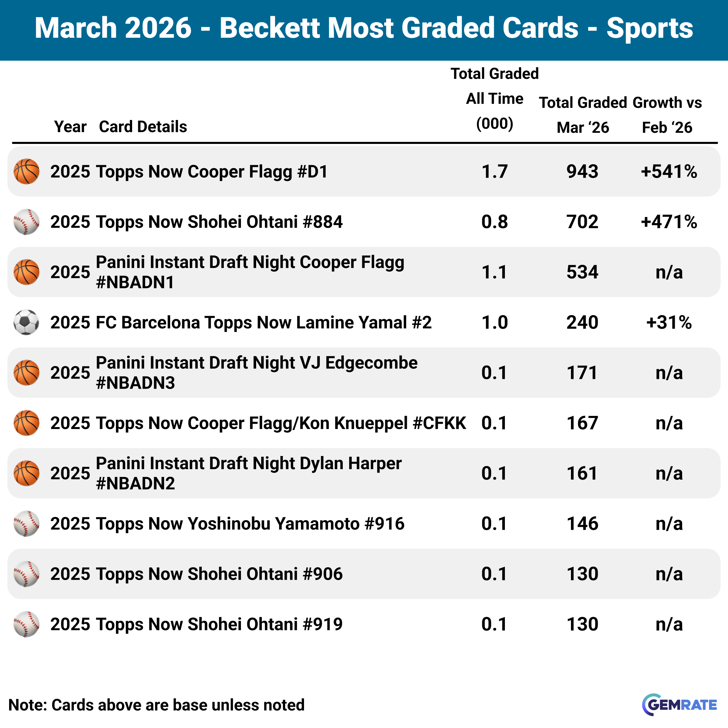The image size is (728, 728).
Task: Click the soccer ball icon beside Lamine Yamal
Action: pos(26,323)
